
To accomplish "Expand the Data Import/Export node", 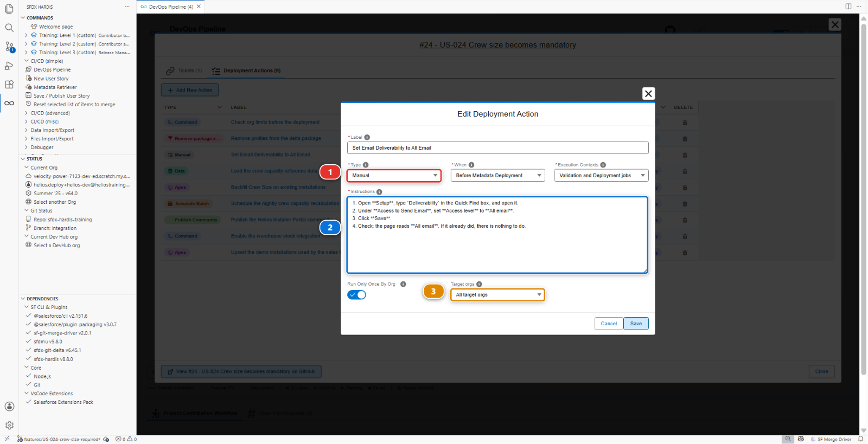I will click(x=52, y=130).
